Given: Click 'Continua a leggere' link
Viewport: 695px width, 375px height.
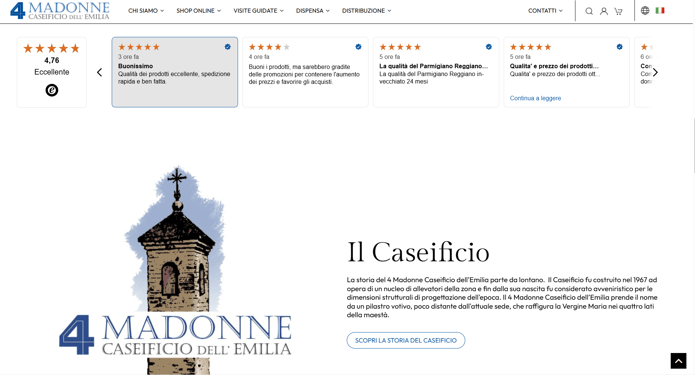Looking at the screenshot, I should click(x=535, y=98).
